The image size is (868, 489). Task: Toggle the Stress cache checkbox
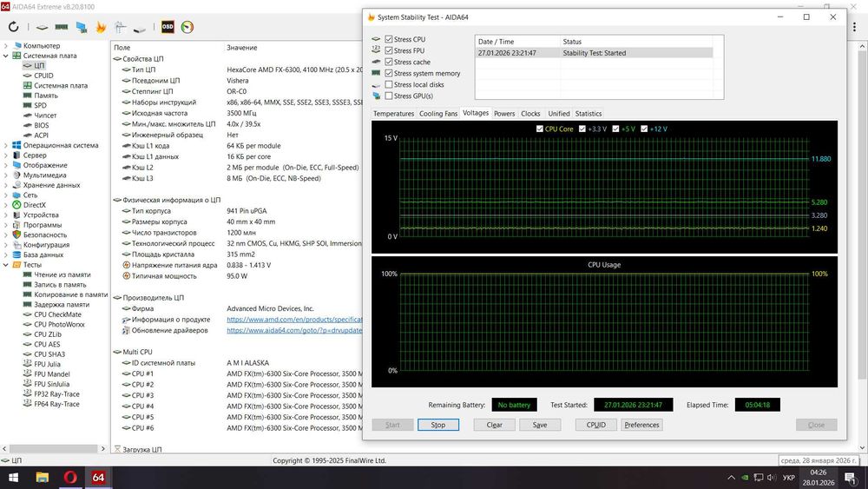coord(389,62)
